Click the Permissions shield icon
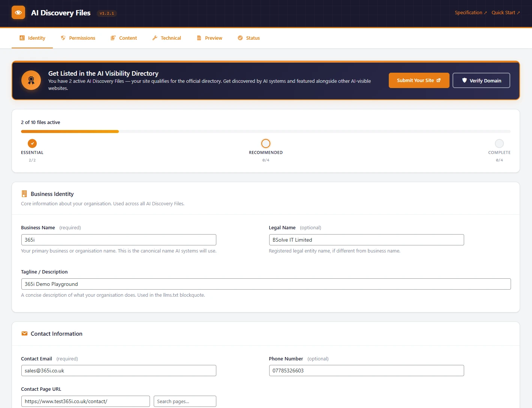The width and height of the screenshot is (532, 408). point(63,38)
